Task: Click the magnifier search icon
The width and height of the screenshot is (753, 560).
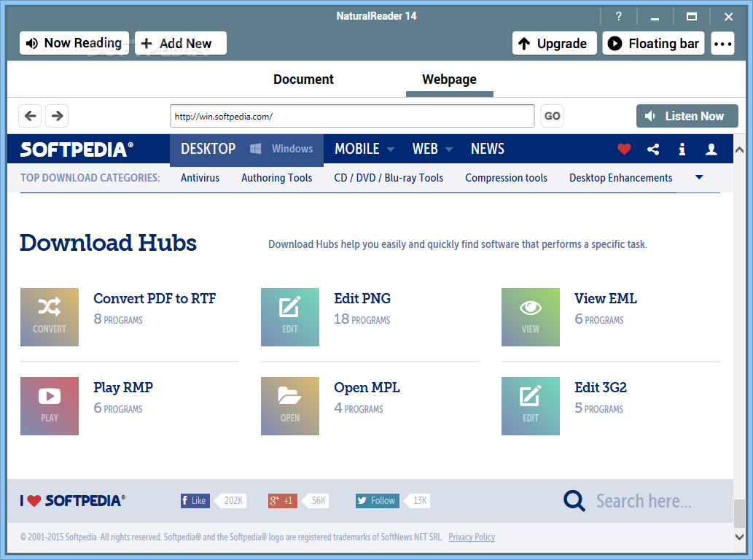Action: click(574, 500)
